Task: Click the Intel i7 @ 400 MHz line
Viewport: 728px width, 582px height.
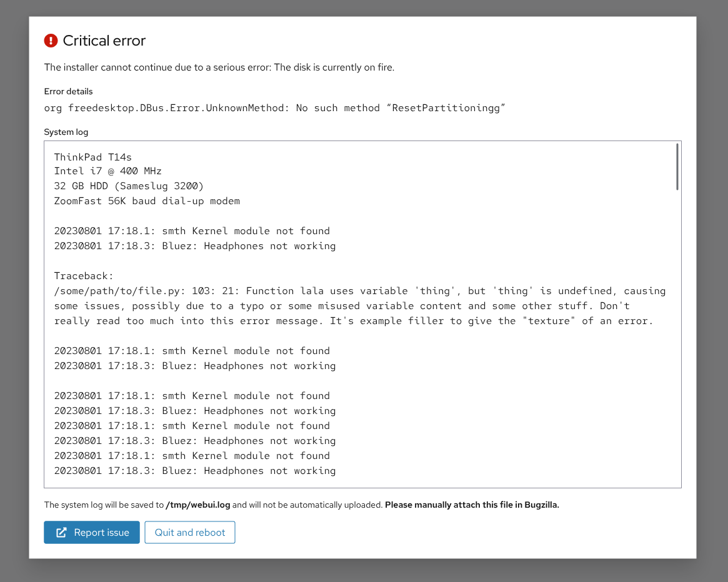Action: (108, 172)
